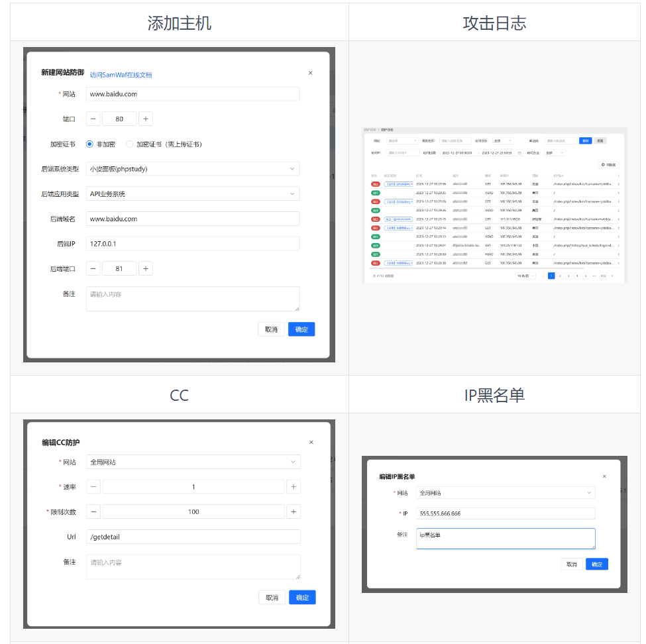Increase the 限制次数 value of 100
646x644 pixels.
tap(294, 511)
